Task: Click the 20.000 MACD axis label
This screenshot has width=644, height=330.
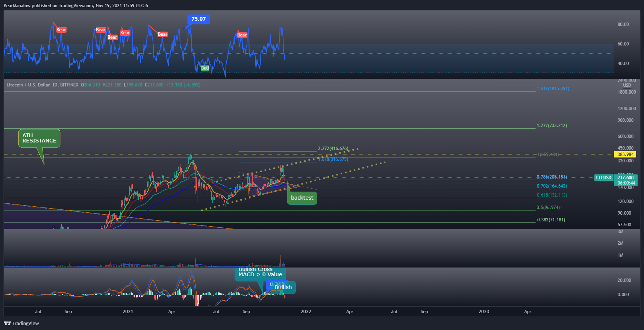Action: coord(624,280)
